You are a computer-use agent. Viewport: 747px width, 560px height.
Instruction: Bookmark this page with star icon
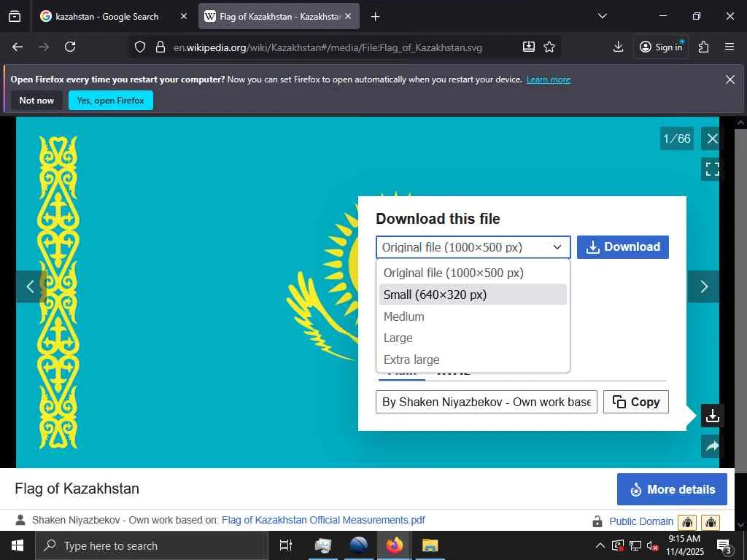pyautogui.click(x=549, y=47)
